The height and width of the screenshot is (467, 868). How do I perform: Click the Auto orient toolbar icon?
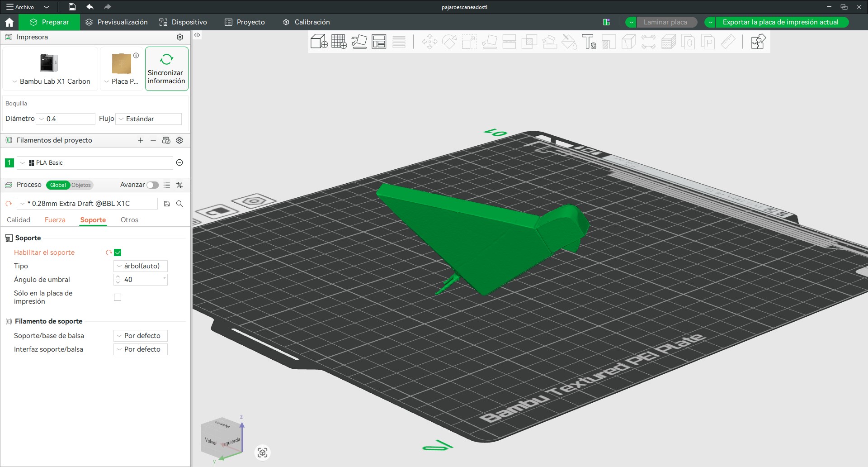(x=359, y=42)
